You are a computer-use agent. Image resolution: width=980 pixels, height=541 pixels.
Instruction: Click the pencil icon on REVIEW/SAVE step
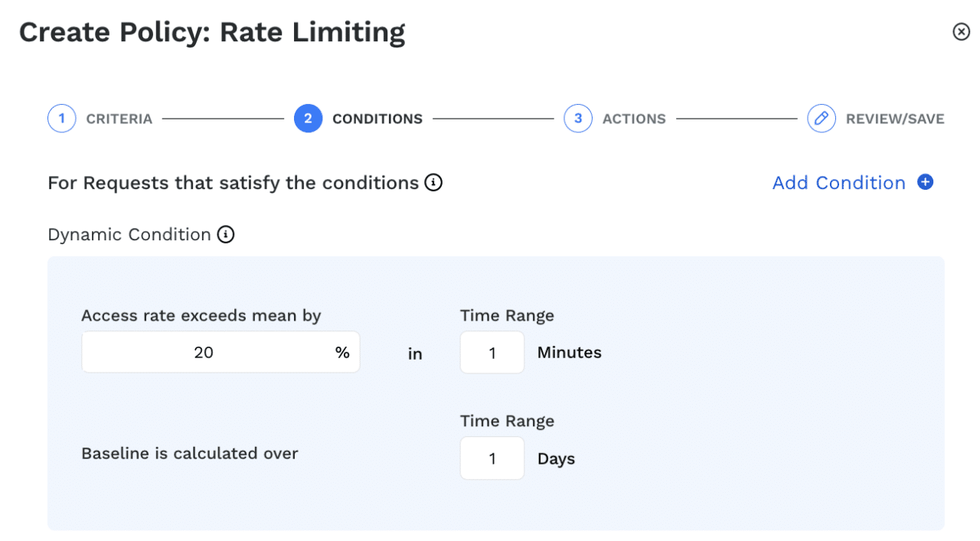[x=821, y=118]
